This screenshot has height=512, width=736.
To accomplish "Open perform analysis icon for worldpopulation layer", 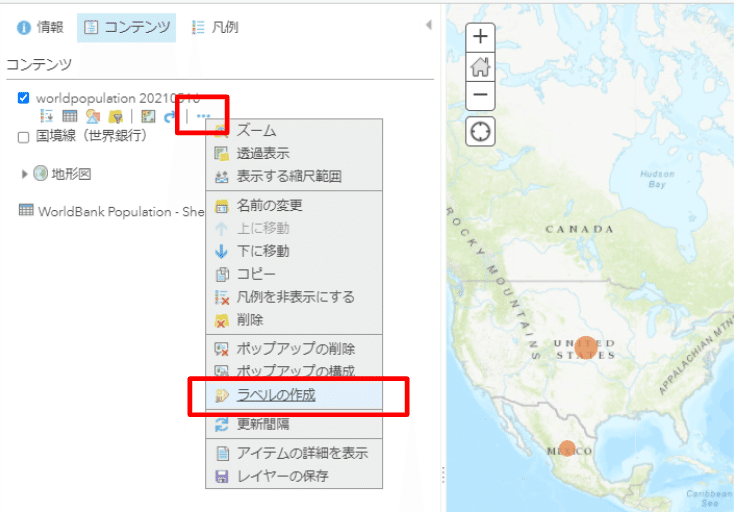I will coord(148,116).
